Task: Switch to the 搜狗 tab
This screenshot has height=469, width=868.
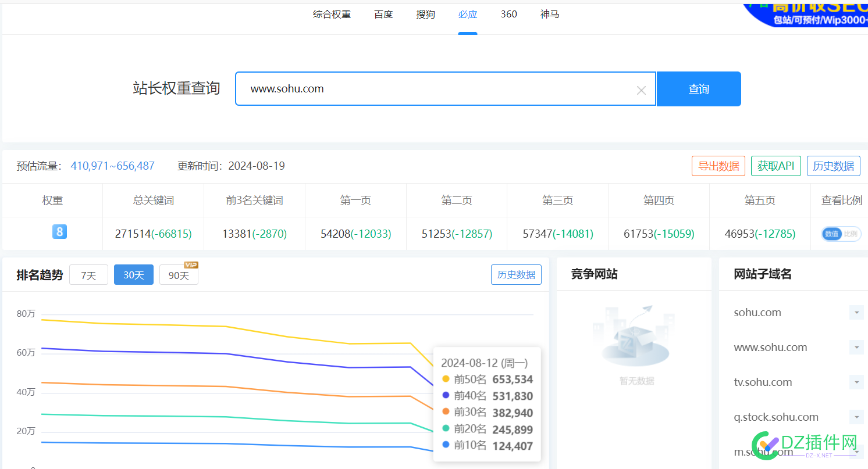Action: (425, 15)
